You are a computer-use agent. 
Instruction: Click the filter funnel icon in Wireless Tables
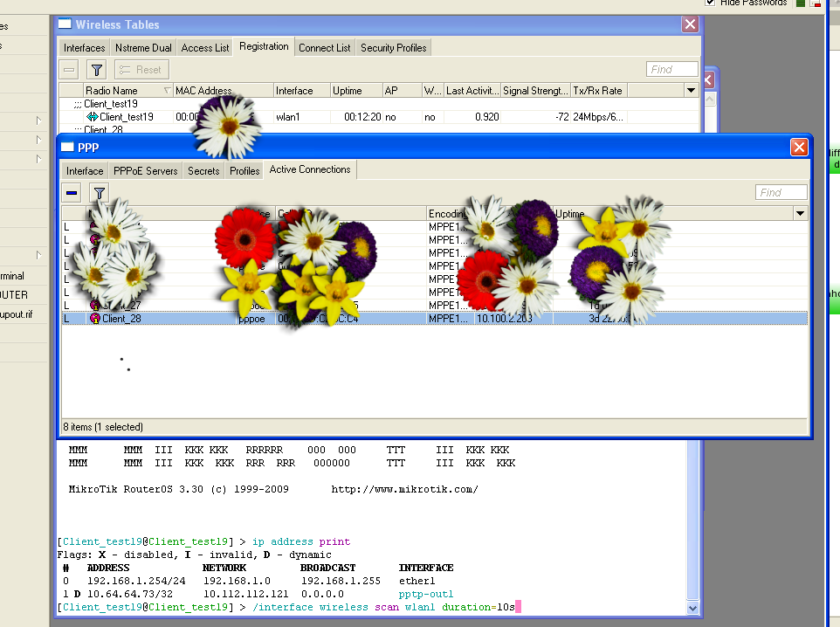pos(97,70)
